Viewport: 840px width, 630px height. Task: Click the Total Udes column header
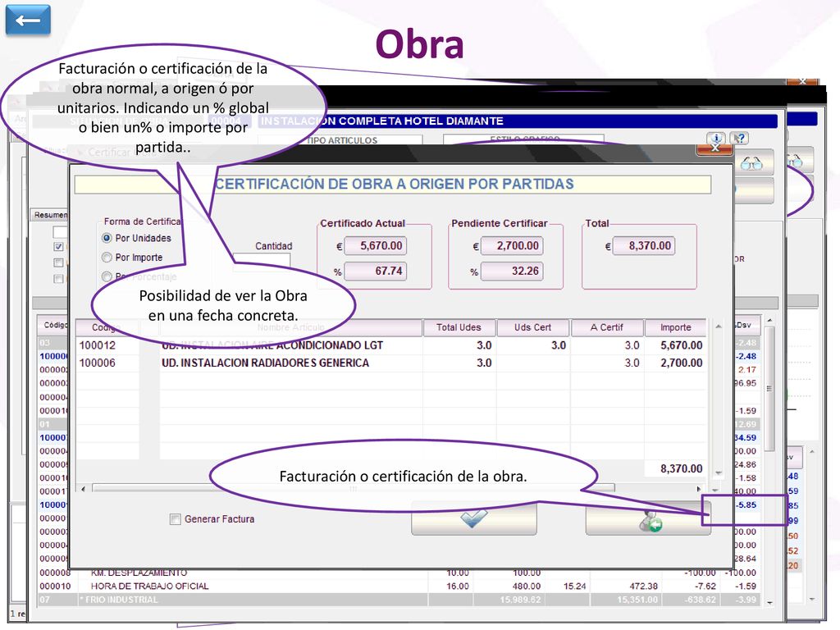[x=459, y=327]
